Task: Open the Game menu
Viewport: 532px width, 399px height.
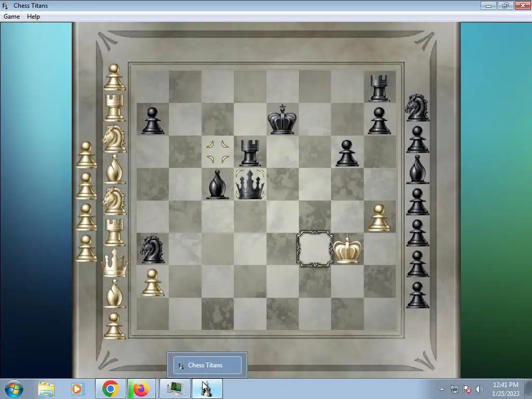Action: (11, 16)
